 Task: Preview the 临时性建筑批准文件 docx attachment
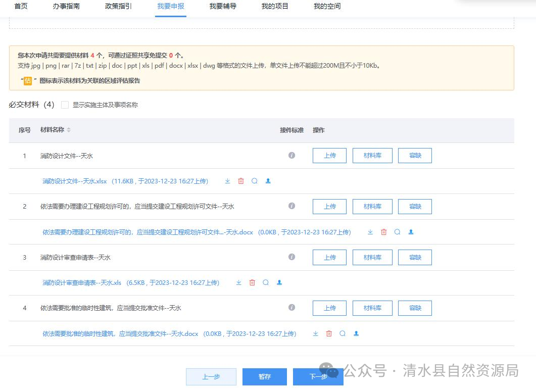coord(343,333)
